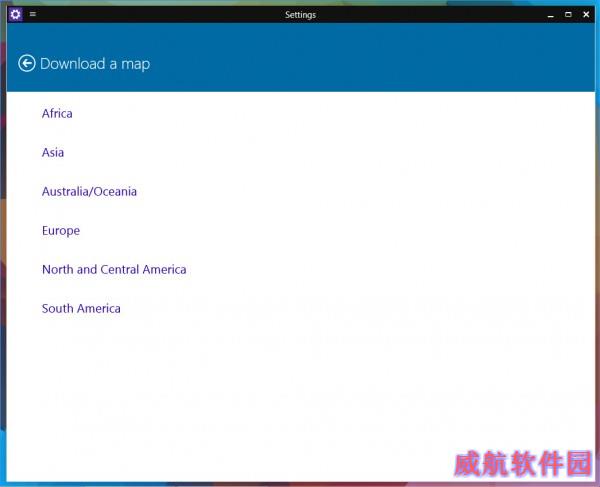600x487 pixels.
Task: Open North and Central America maps
Action: (114, 270)
